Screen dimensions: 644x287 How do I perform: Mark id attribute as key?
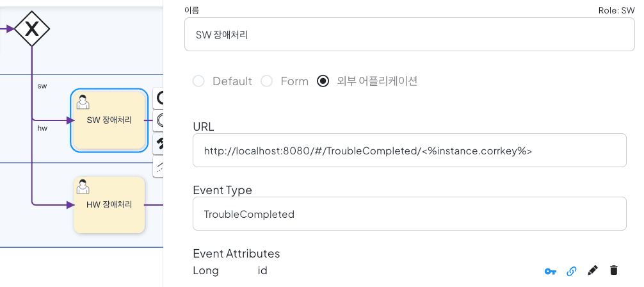(551, 271)
